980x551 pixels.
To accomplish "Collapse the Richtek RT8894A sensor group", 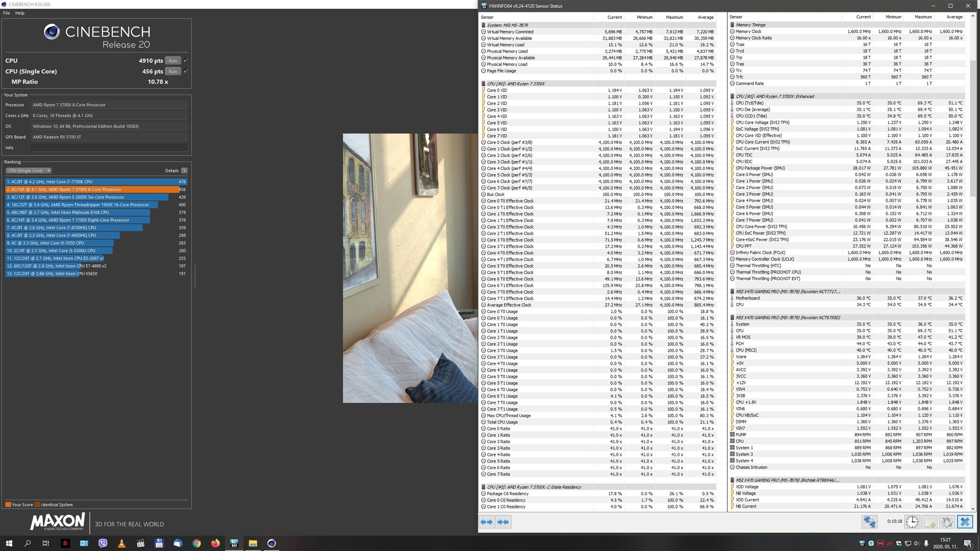I will click(x=847, y=480).
